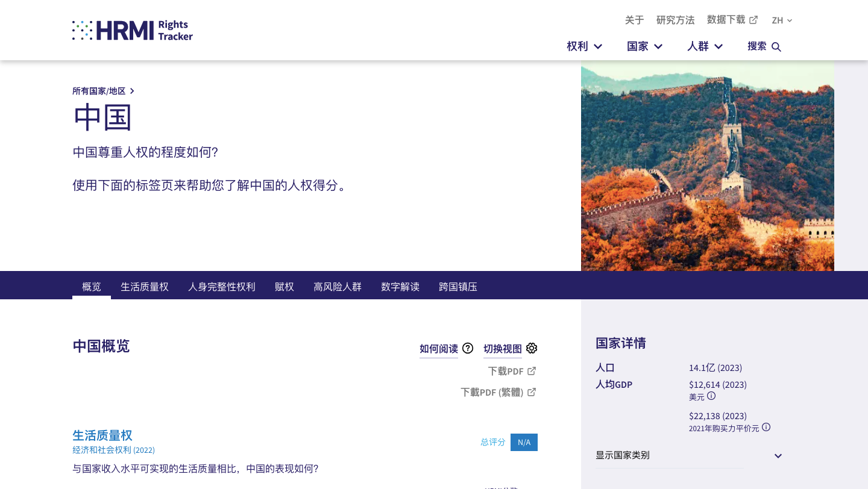Click the Great Wall banner image
The width and height of the screenshot is (868, 489).
707,166
